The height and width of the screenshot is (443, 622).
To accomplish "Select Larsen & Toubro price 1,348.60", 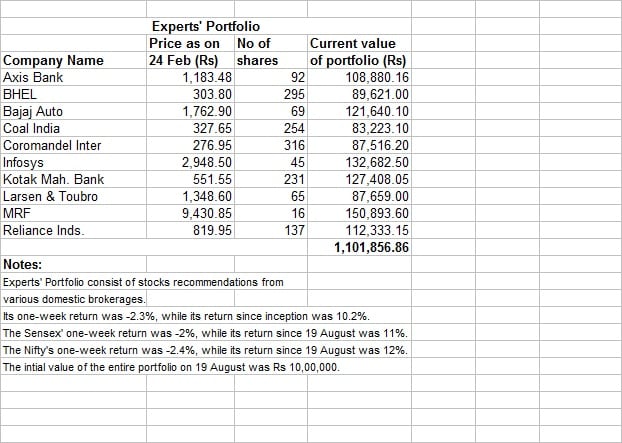I will 190,197.
